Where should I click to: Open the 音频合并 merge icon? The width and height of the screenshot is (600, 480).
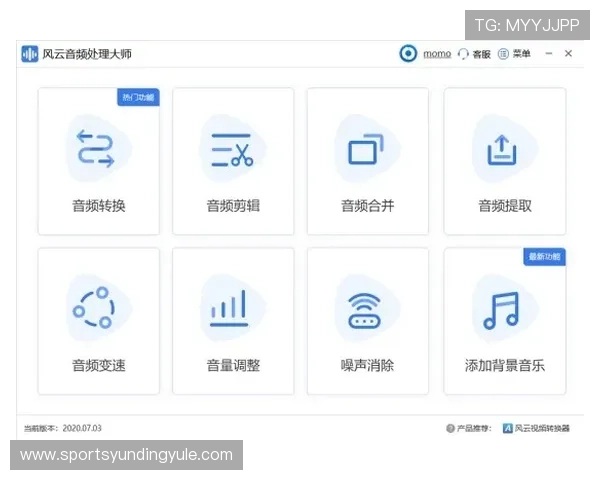click(366, 149)
